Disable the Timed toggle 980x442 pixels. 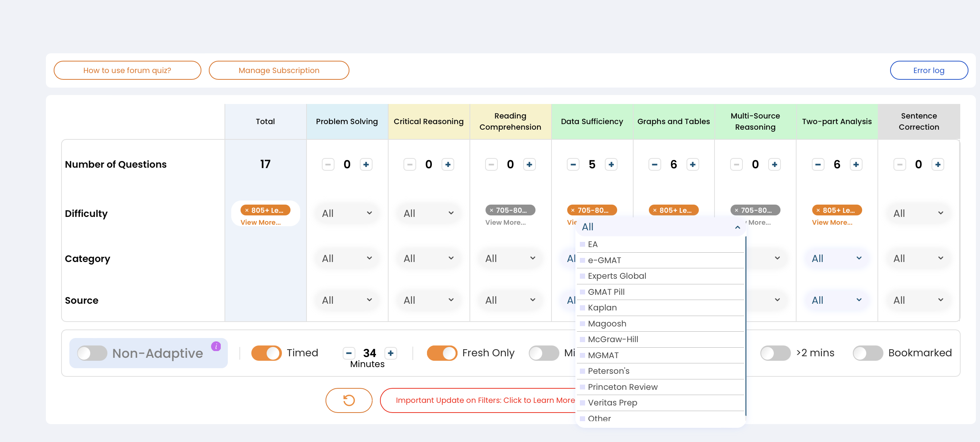point(266,353)
